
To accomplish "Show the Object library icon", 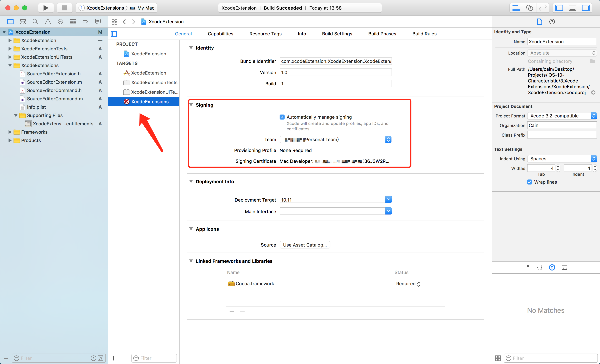I will click(x=552, y=267).
